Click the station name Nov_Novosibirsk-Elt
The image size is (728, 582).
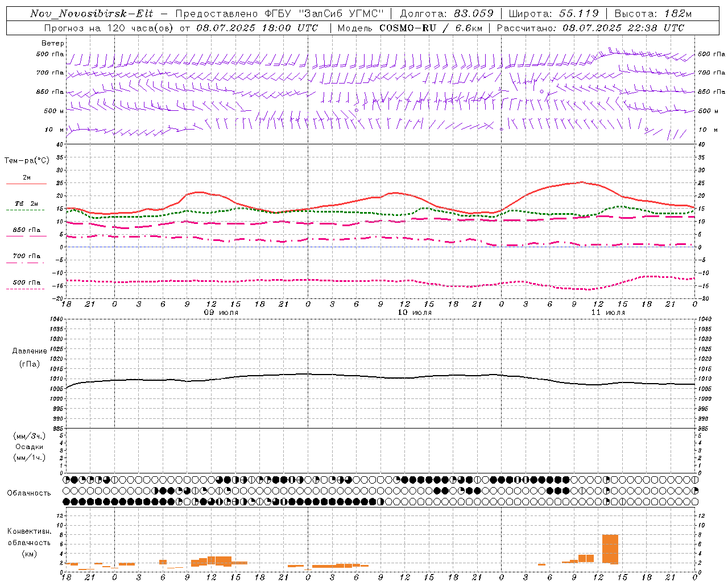pos(91,14)
